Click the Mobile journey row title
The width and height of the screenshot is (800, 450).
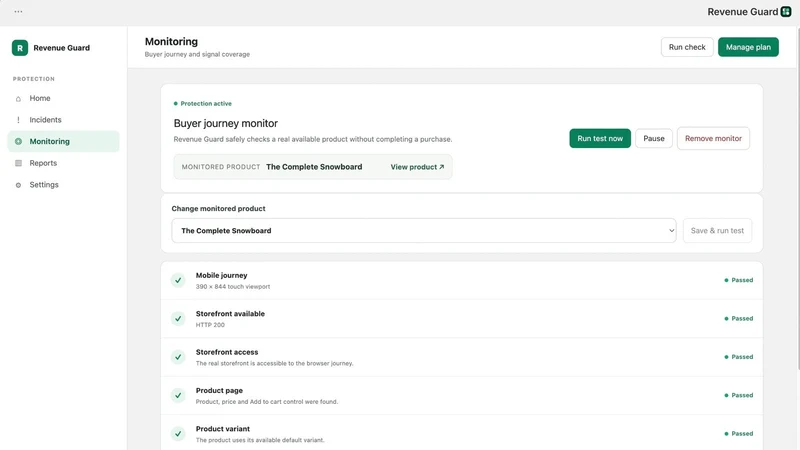tap(221, 276)
